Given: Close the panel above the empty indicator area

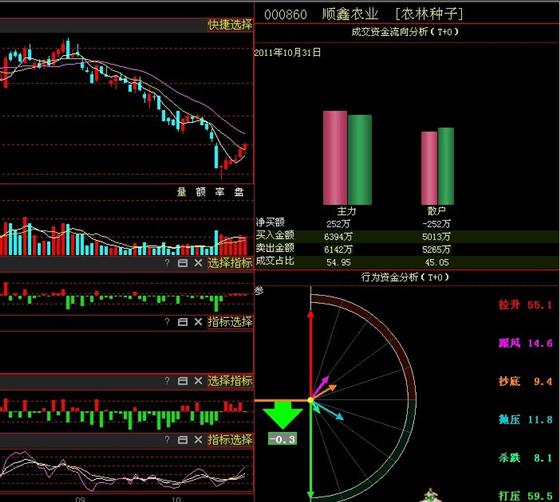Looking at the screenshot, I should click(198, 322).
